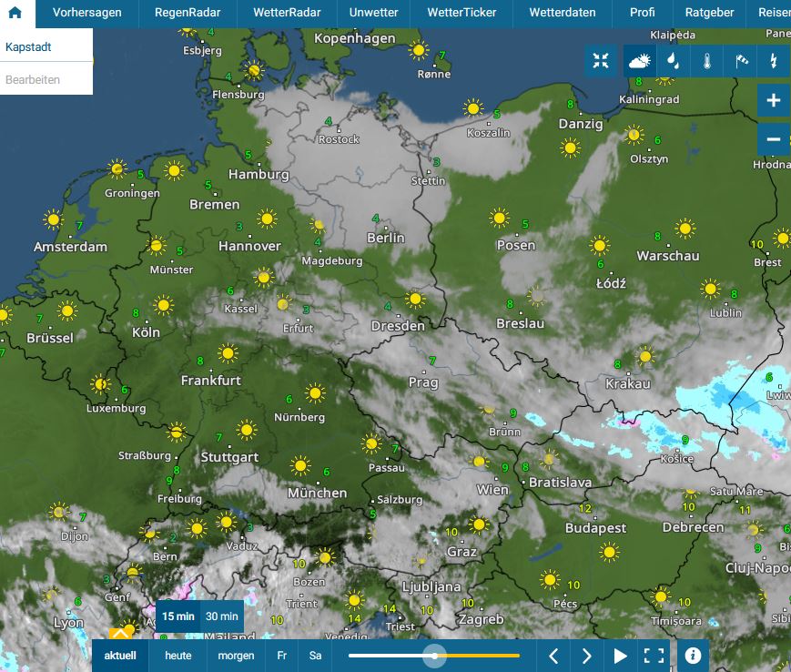Open the RegenRadar menu
791x672 pixels.
click(187, 13)
